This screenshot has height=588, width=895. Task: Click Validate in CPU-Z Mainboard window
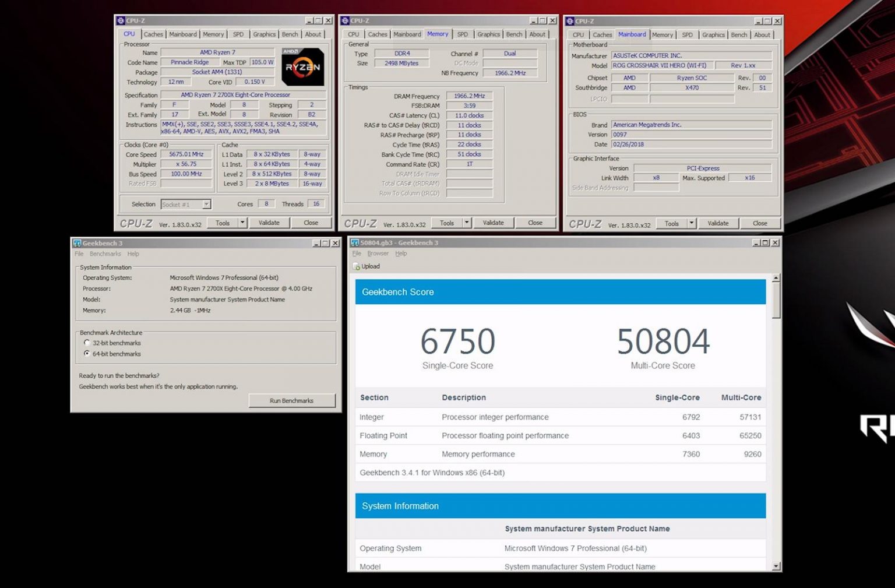click(x=718, y=223)
